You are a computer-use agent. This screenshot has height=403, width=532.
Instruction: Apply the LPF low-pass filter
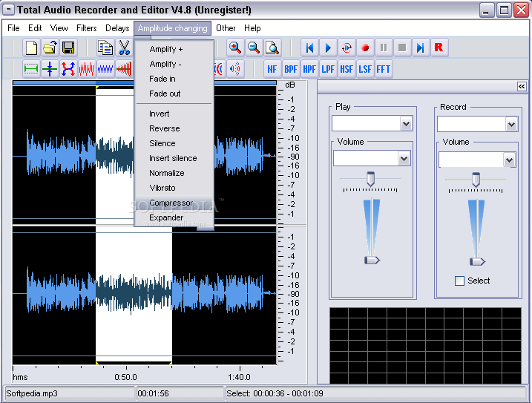328,69
